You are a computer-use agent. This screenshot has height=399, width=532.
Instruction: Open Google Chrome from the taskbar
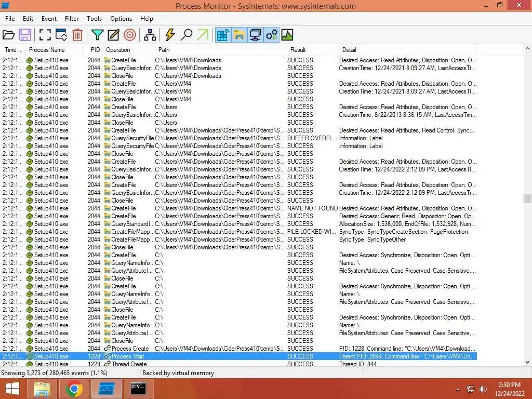pyautogui.click(x=74, y=389)
